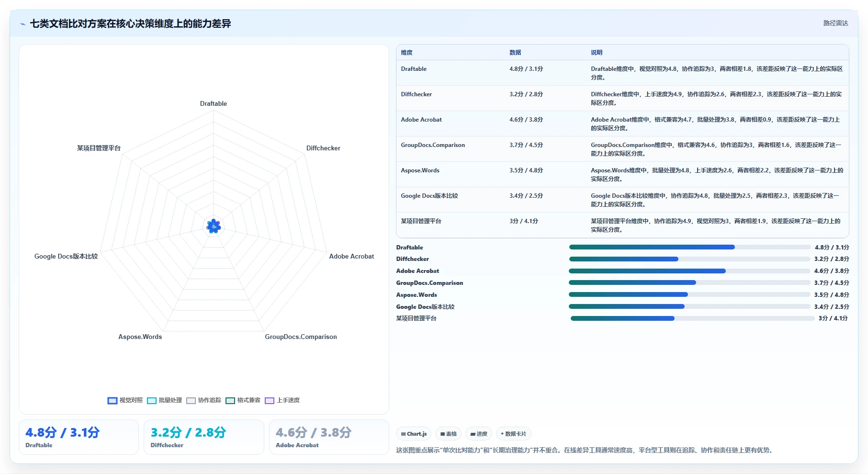
Task: Click the 3分 / 4.1分 value beside 某项目管理平台 bar
Action: [833, 318]
